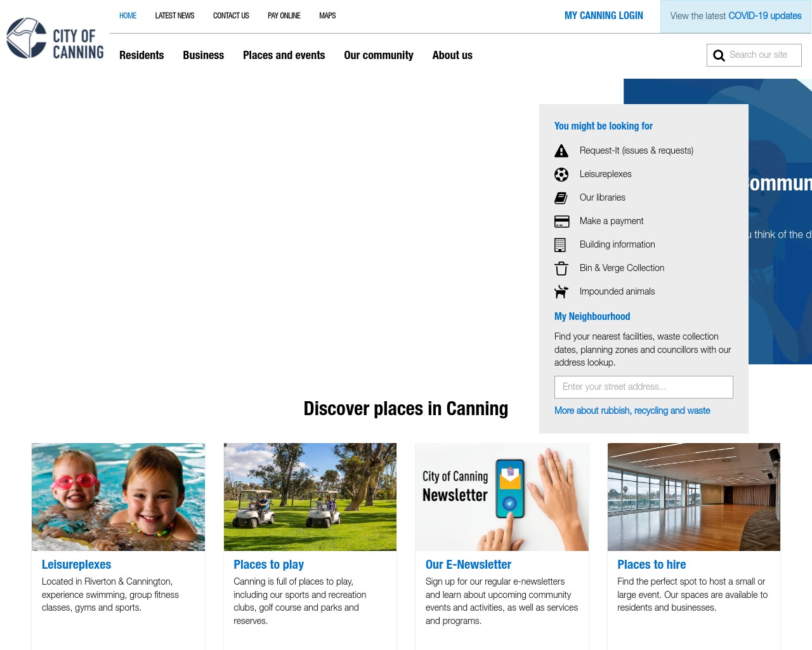This screenshot has height=650, width=812.
Task: Click the Make a payment card icon
Action: (561, 222)
